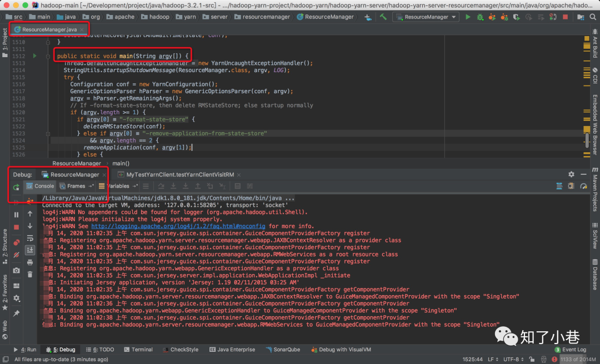Open the Event Log
This screenshot has width=600, height=364.
(x=570, y=350)
